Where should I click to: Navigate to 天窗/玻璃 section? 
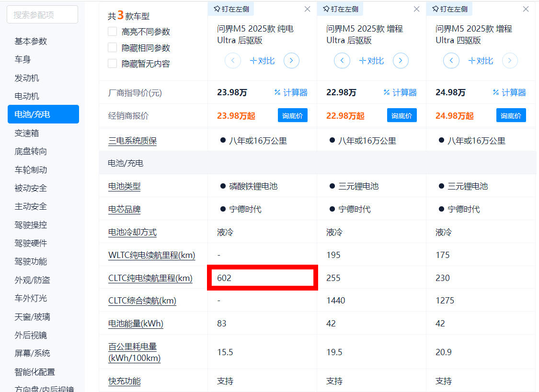point(32,316)
